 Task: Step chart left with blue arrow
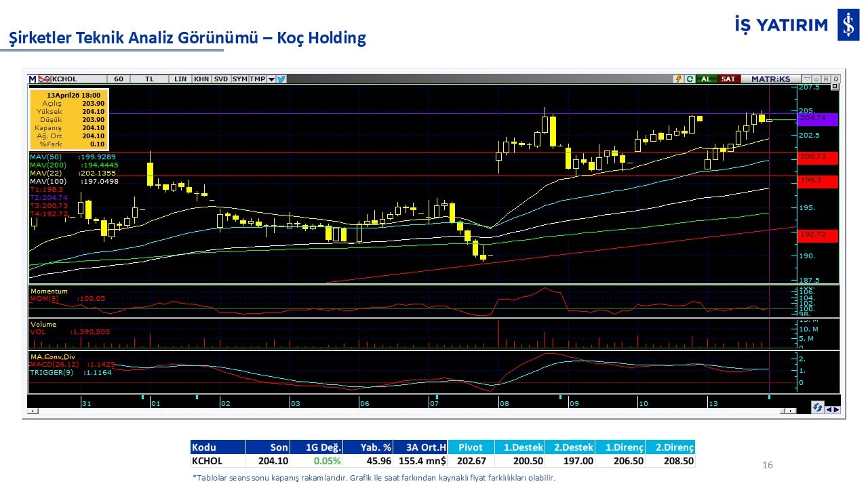(x=829, y=409)
